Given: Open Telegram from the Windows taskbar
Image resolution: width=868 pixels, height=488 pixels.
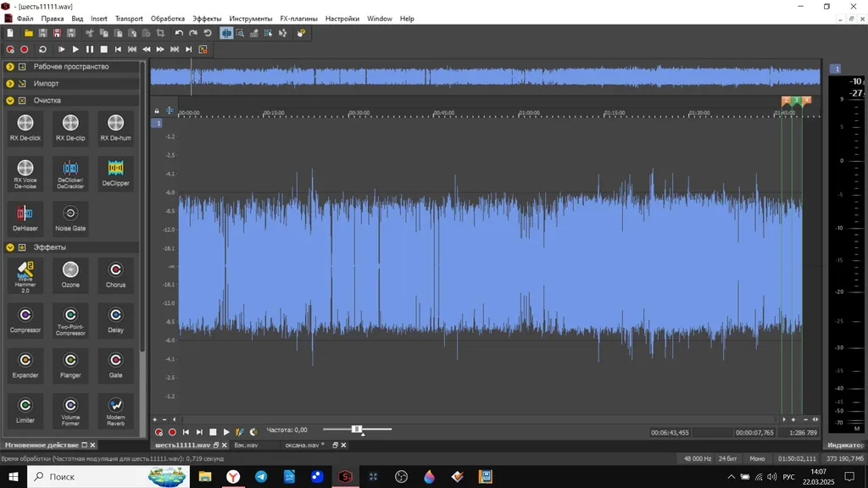Looking at the screenshot, I should (261, 476).
